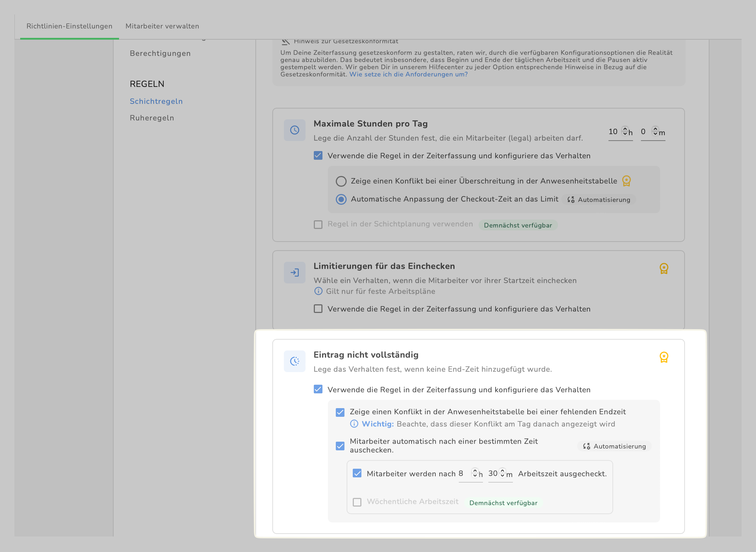The width and height of the screenshot is (756, 552).
Task: Click premium badge icon in Eintrag nicht vollständig card
Action: click(x=664, y=357)
